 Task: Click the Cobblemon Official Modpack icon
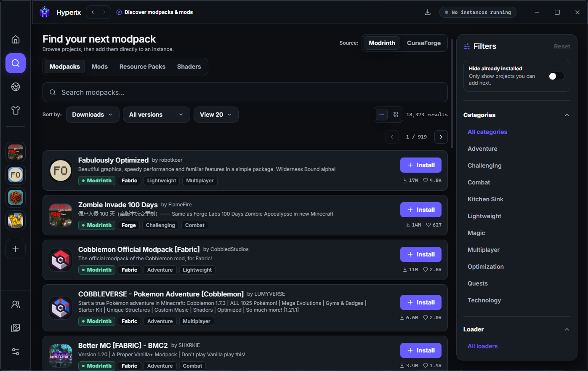(61, 260)
